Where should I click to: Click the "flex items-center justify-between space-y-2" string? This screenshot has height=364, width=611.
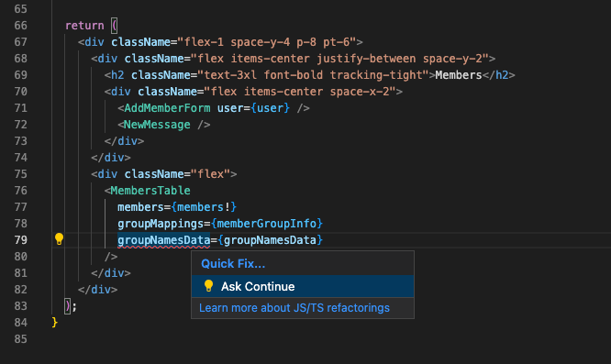pyautogui.click(x=339, y=59)
